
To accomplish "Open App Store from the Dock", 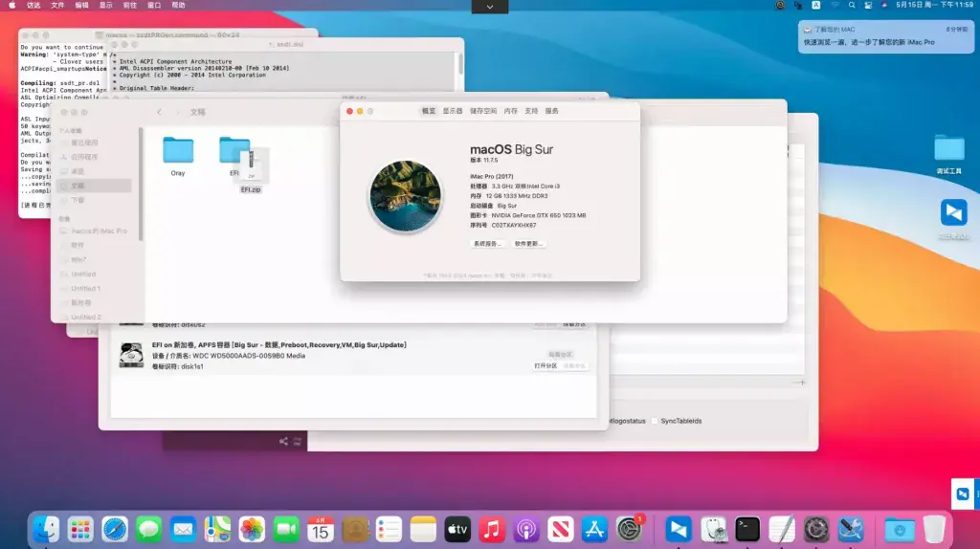I will tap(594, 530).
